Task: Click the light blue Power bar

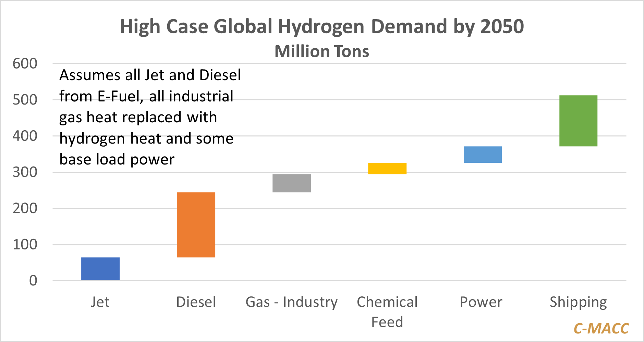Action: tap(483, 155)
